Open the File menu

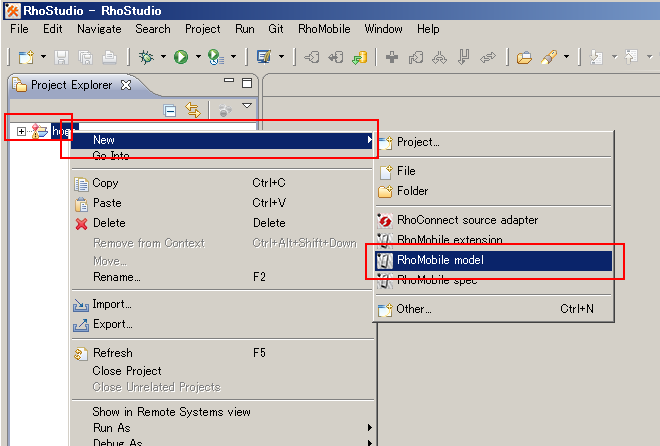coord(19,29)
